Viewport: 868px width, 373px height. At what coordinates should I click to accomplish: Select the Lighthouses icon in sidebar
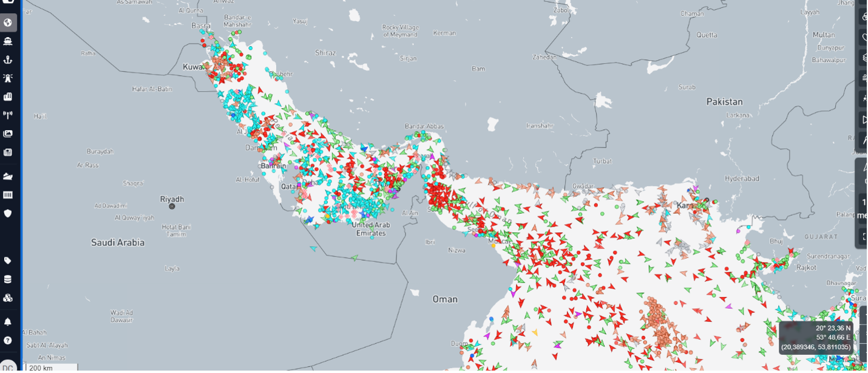point(8,78)
